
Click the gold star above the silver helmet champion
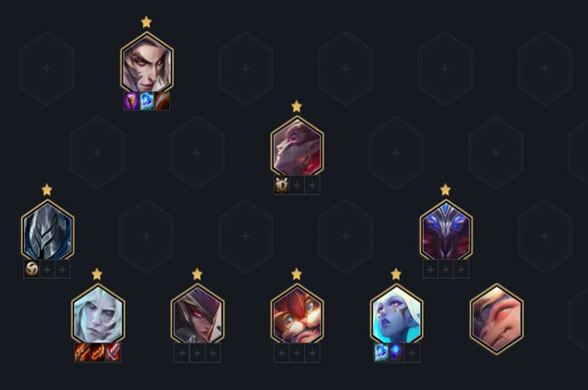pos(47,190)
